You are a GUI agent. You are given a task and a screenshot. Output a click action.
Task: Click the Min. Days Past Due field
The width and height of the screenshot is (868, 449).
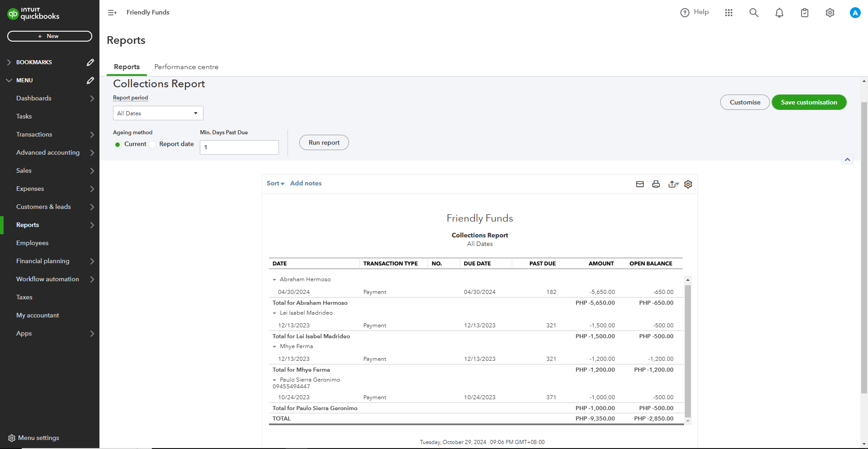[239, 147]
